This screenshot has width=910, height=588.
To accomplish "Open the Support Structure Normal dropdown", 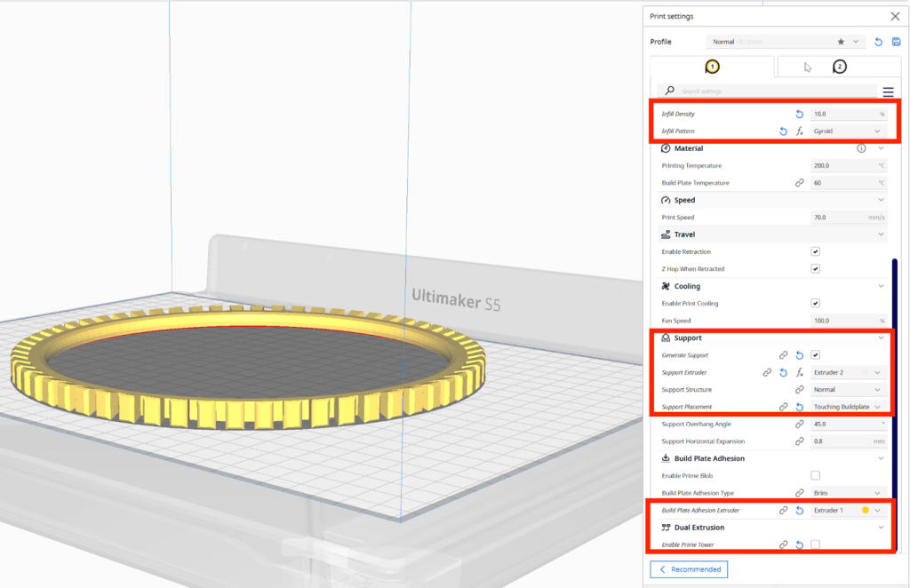I will [x=849, y=390].
